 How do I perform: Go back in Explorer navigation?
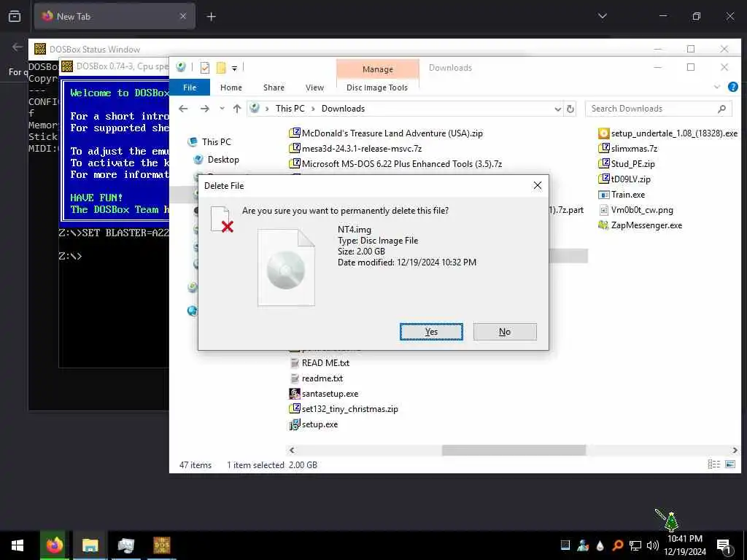(x=183, y=109)
